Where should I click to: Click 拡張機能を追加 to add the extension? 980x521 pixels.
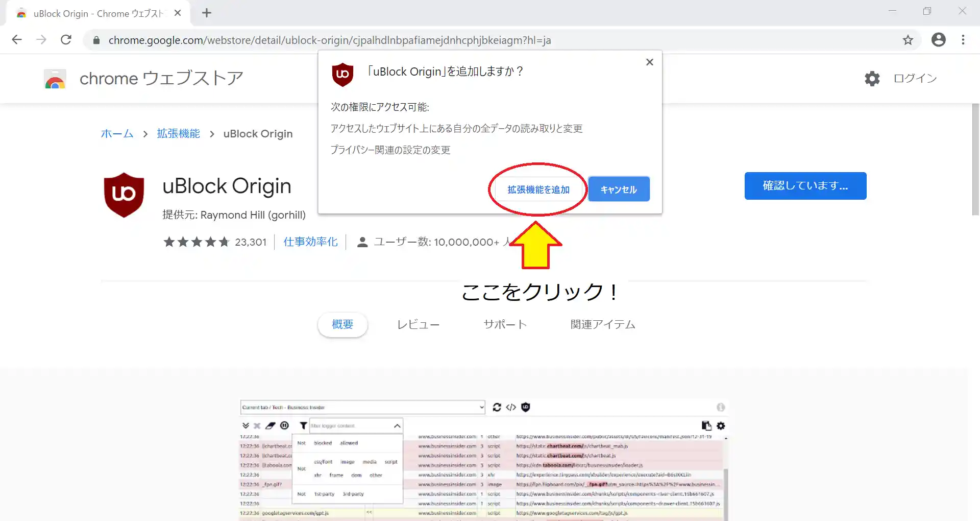(x=538, y=190)
